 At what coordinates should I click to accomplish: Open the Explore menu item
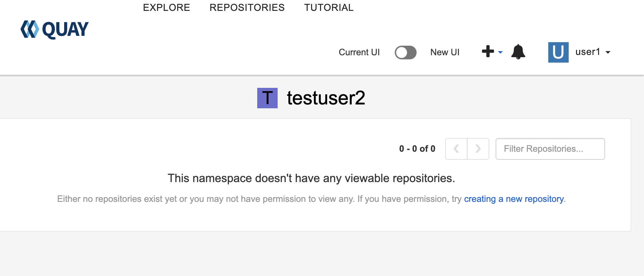(166, 7)
